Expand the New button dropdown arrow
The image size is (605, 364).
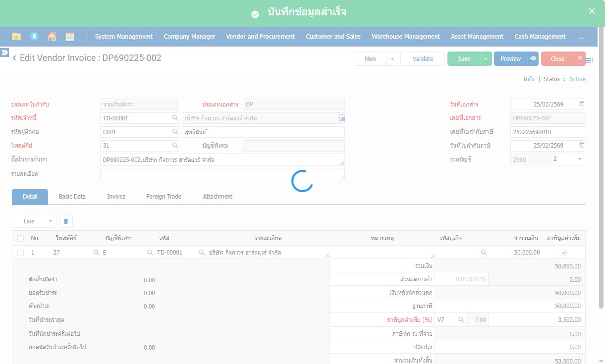[392, 58]
